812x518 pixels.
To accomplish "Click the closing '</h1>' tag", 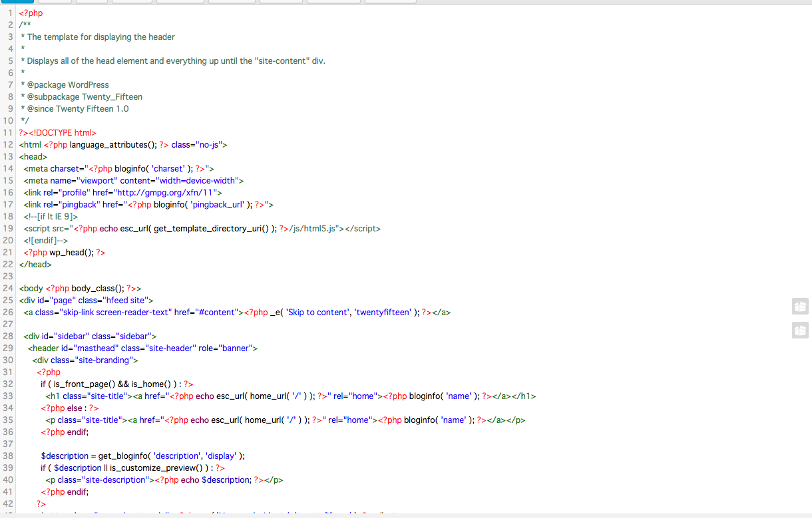I will pos(523,396).
